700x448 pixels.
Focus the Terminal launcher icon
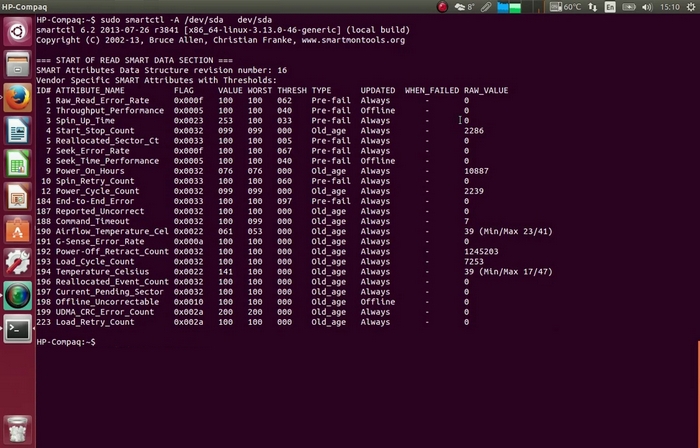pos(17,328)
